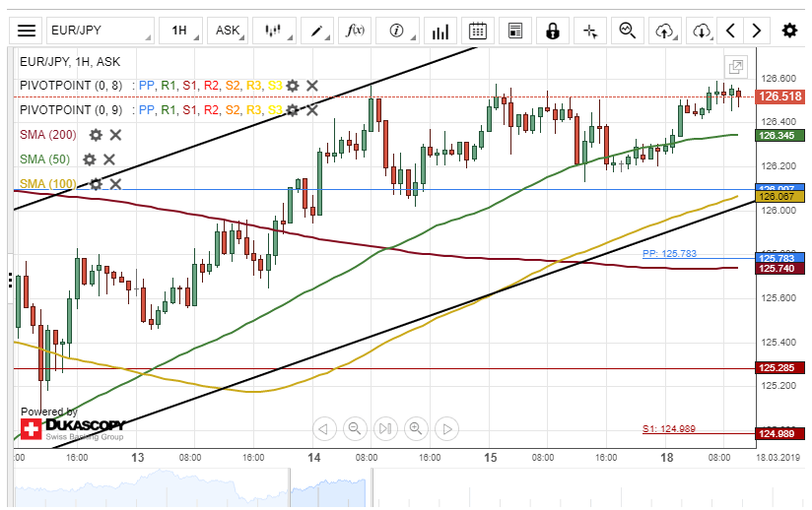Click the cloud upload icon
Viewport: 812px width, 510px height.
click(664, 31)
